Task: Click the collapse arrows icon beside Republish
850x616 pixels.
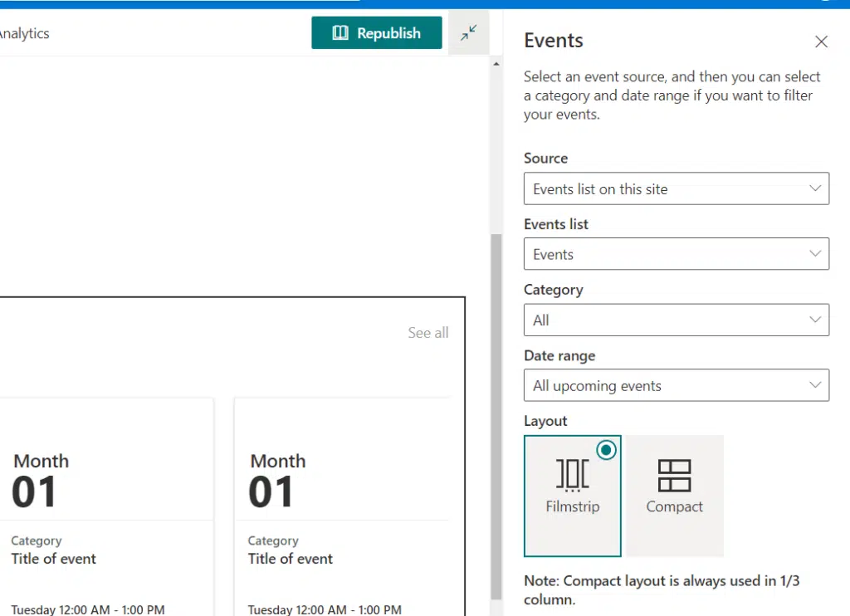Action: [x=468, y=33]
